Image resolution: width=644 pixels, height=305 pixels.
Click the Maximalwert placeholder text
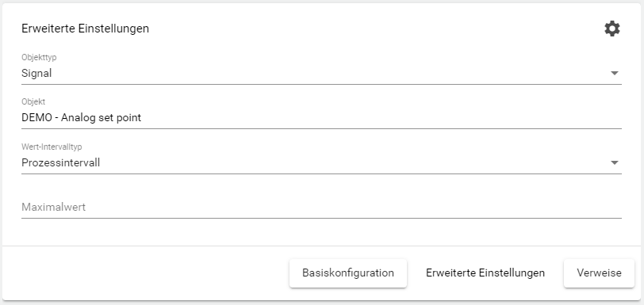(53, 207)
